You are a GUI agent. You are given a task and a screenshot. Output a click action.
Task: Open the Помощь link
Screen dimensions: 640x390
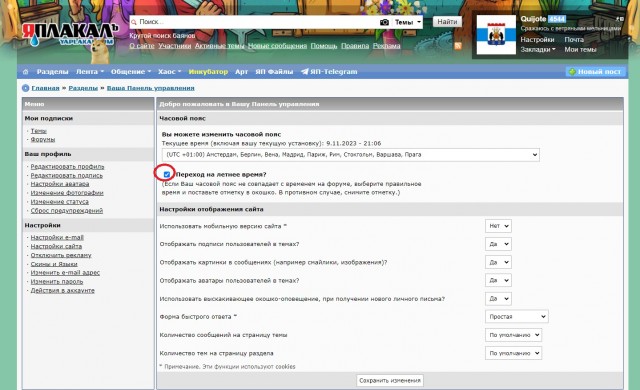point(324,46)
